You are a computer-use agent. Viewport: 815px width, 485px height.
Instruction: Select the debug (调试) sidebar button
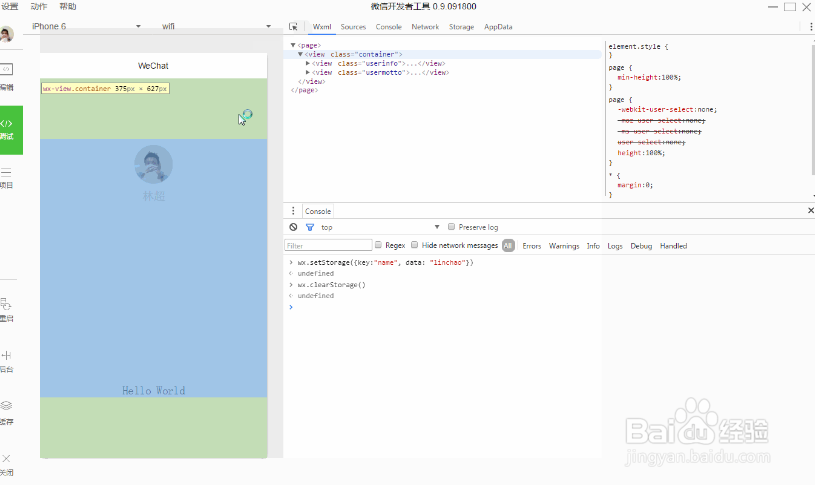pos(11,130)
